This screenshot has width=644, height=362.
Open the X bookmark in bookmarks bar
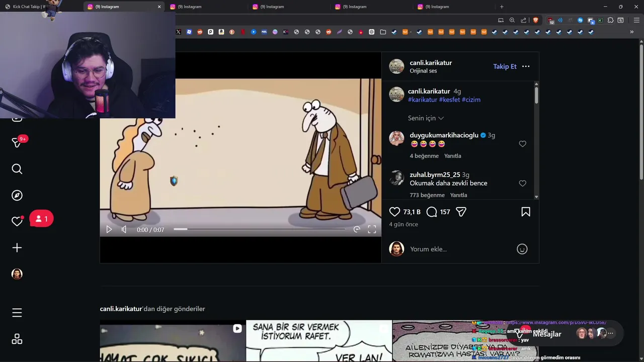[178, 32]
